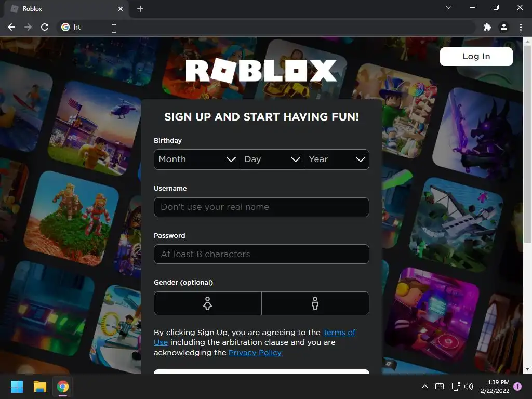532x399 pixels.
Task: Click the Password label
Action: (169, 235)
